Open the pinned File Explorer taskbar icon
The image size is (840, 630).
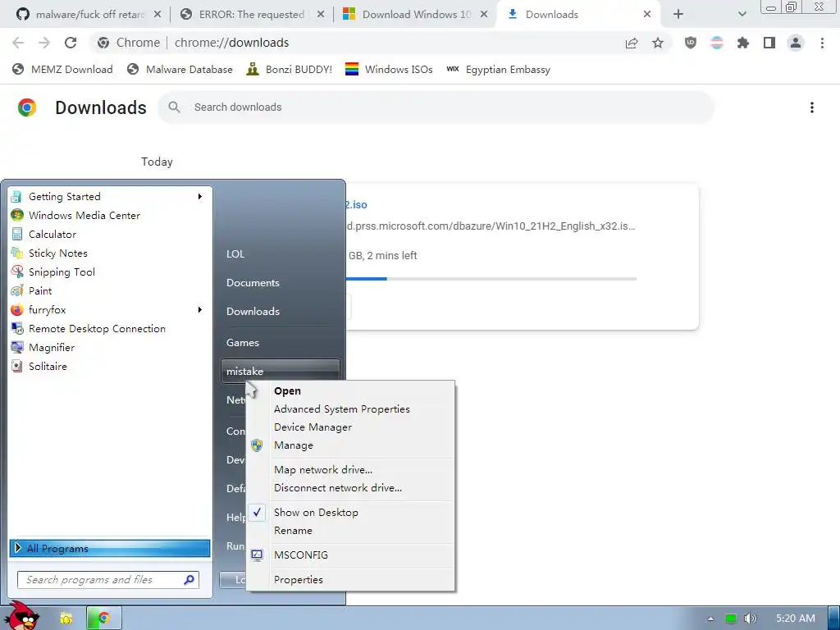pyautogui.click(x=66, y=619)
